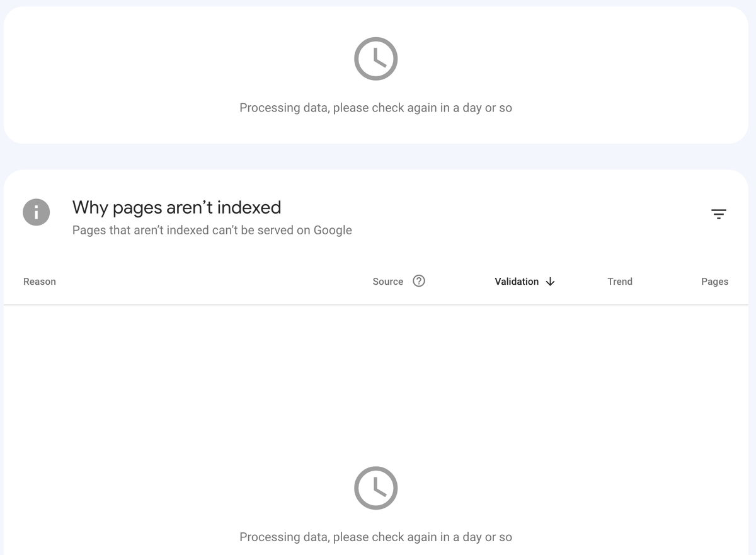Click the Pages column header
This screenshot has height=555, width=756.
click(714, 282)
